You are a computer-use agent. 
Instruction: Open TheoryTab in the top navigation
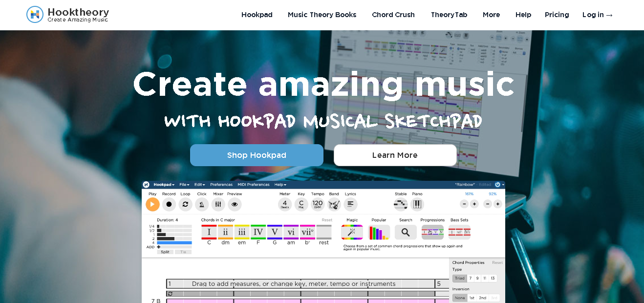[449, 15]
